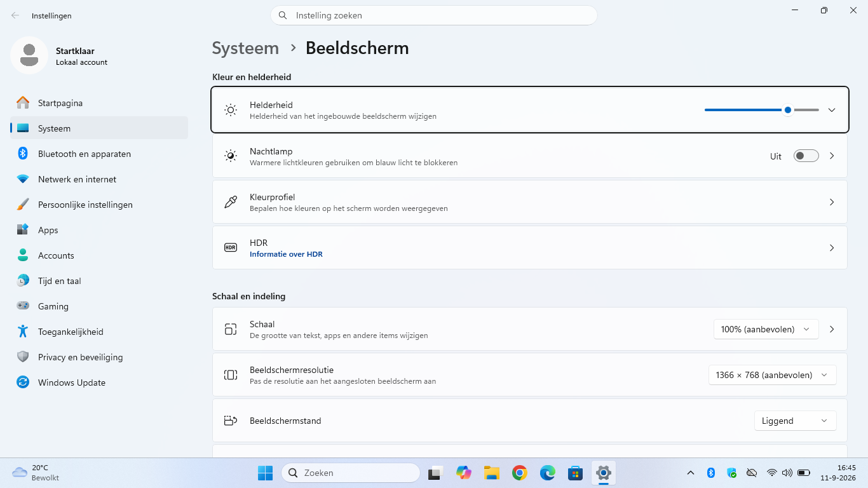868x488 pixels.
Task: Go back to Systeem via breadcrumb
Action: tap(245, 48)
